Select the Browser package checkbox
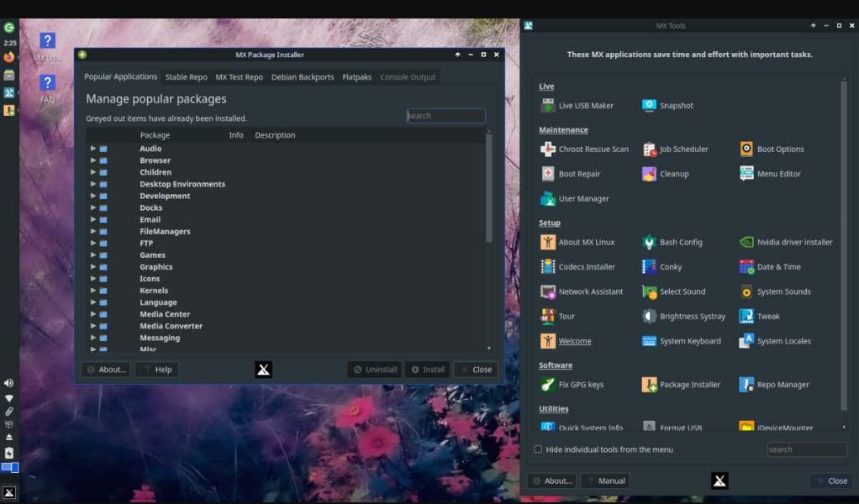 point(103,160)
